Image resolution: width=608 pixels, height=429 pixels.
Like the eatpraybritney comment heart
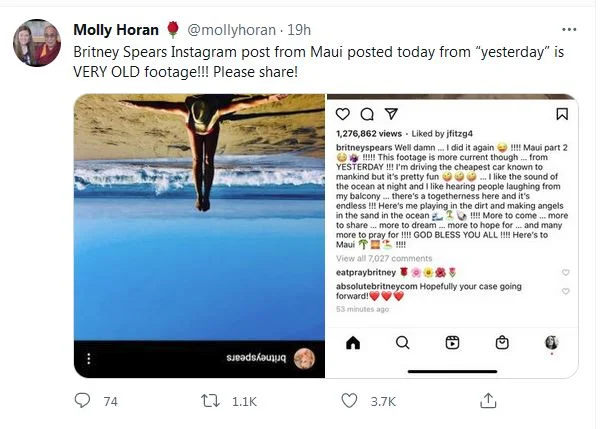tap(565, 272)
